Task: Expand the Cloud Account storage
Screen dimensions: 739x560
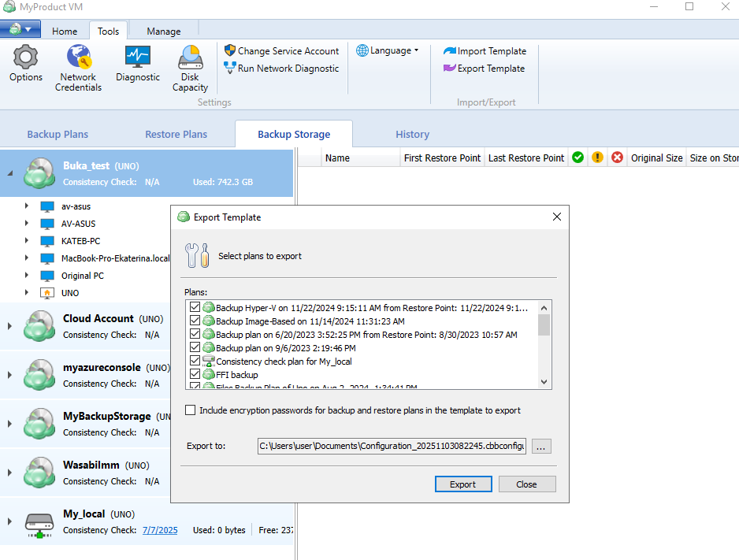Action: click(x=9, y=326)
